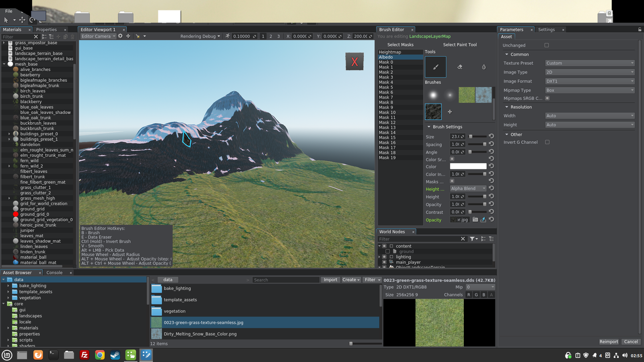Open the Alpha Blend mode dropdown
The width and height of the screenshot is (644, 362).
click(x=468, y=189)
